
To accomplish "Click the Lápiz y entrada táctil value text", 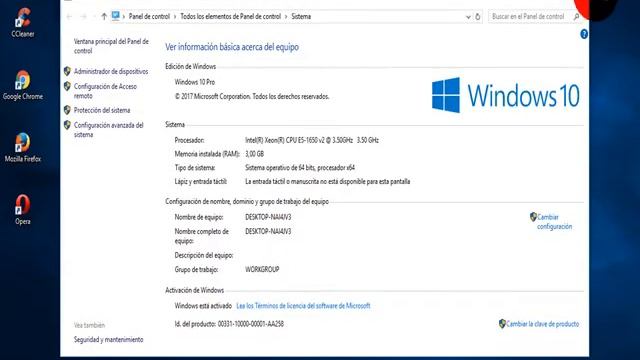I will (327, 182).
